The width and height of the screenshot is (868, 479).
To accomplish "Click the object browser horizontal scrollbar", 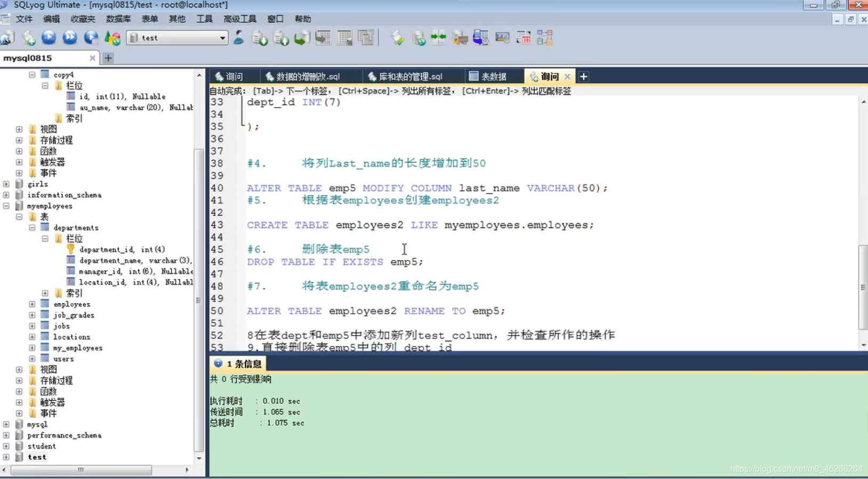I will point(81,470).
